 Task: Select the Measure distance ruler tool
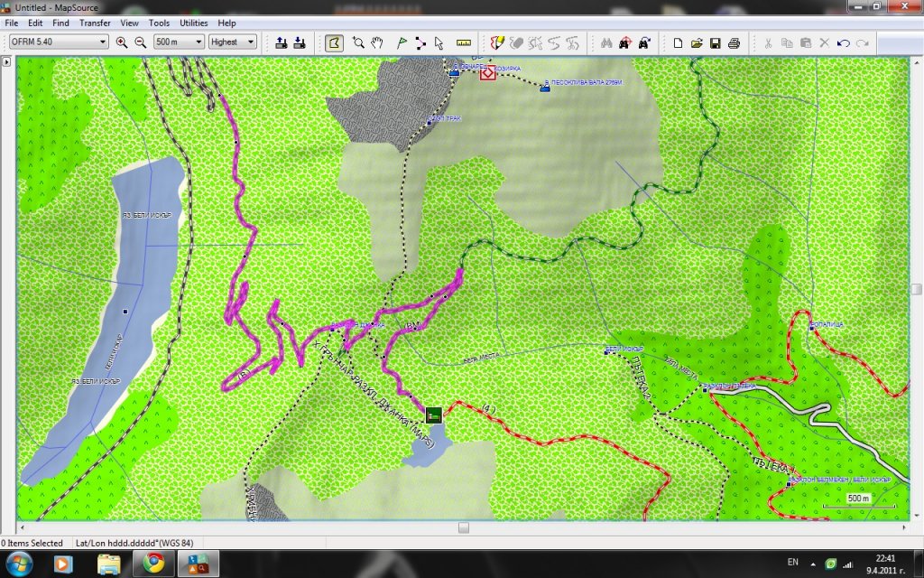pos(464,42)
